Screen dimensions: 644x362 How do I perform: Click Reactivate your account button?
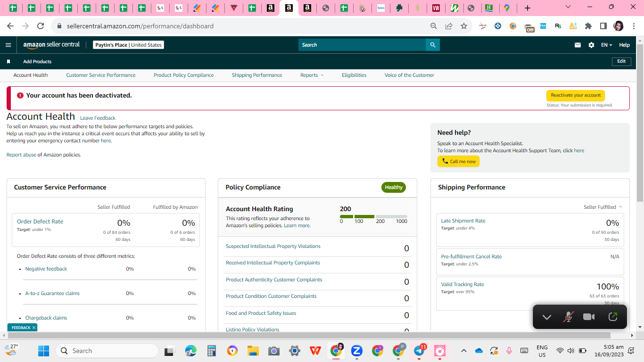coord(576,95)
